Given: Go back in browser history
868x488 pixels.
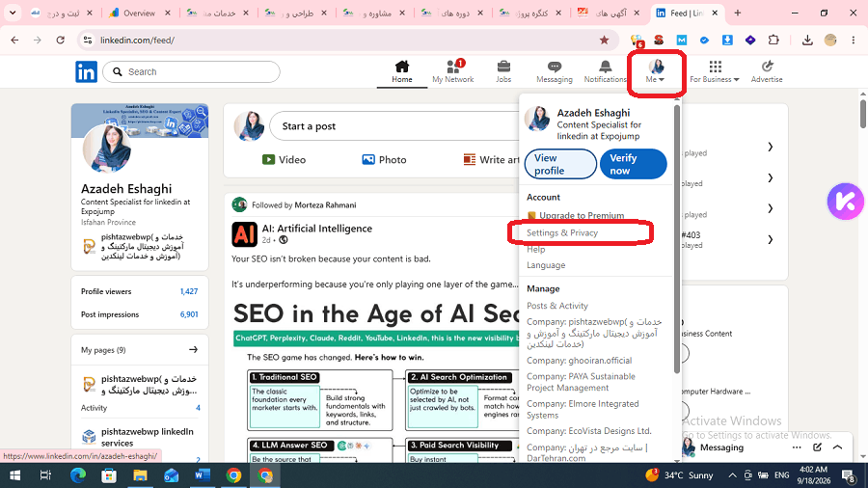Looking at the screenshot, I should (x=14, y=40).
